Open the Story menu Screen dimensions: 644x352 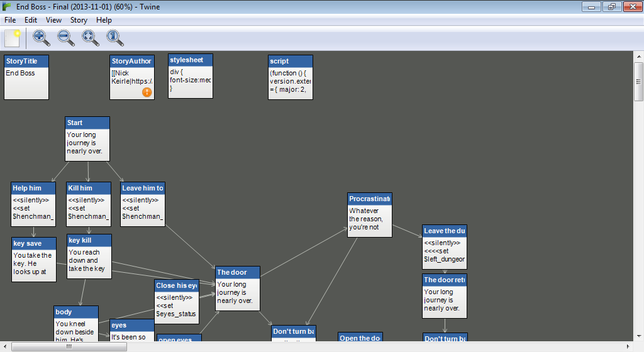[x=79, y=20]
